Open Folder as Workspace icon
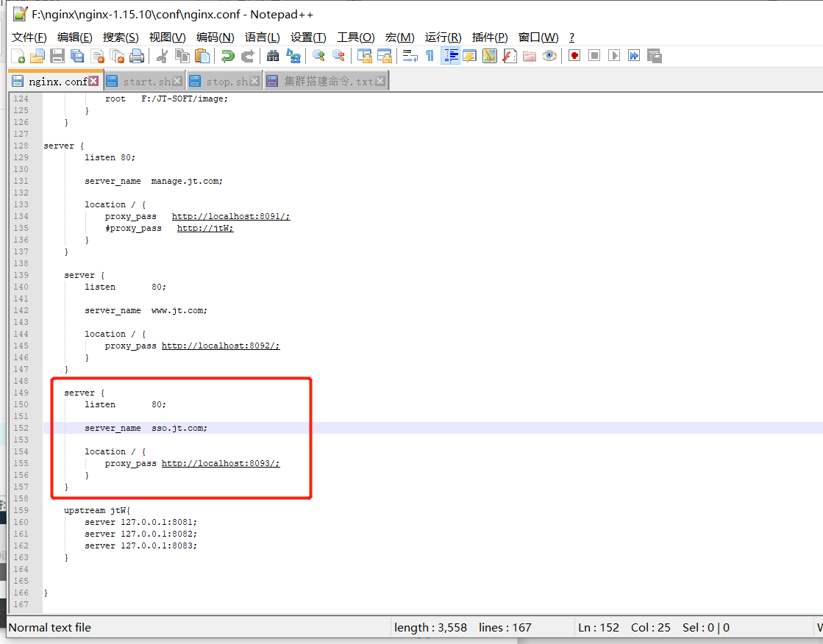 click(530, 56)
